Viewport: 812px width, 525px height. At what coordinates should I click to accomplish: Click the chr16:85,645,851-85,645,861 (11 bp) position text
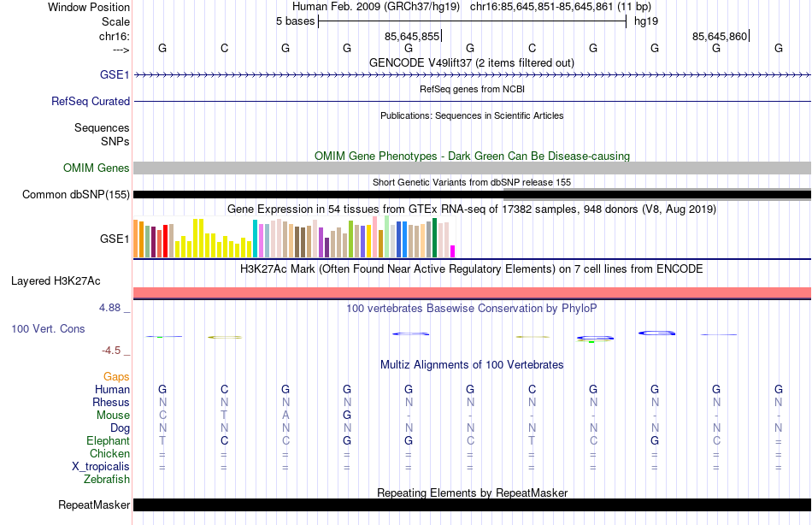pos(561,7)
